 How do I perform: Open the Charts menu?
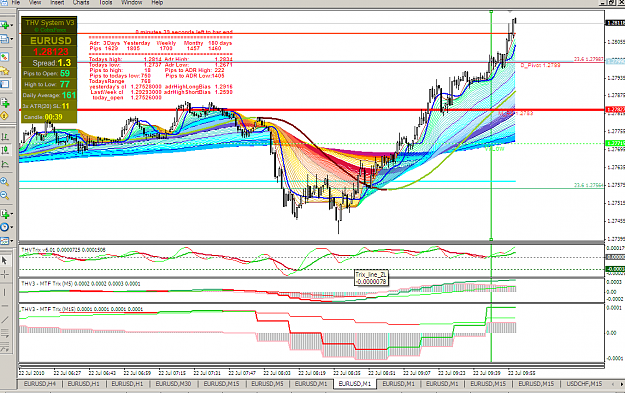(x=81, y=2)
